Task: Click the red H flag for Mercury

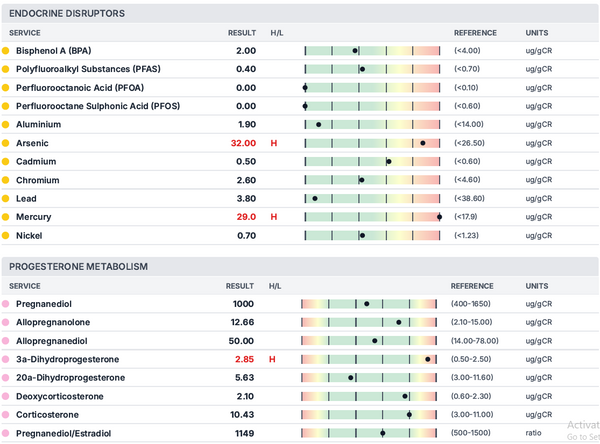Action: pyautogui.click(x=274, y=217)
